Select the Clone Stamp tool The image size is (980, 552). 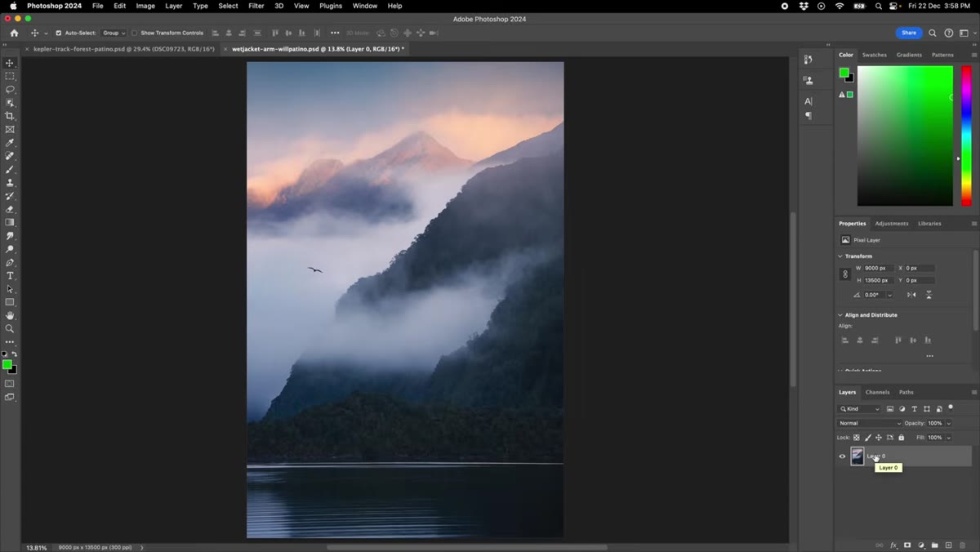10,183
